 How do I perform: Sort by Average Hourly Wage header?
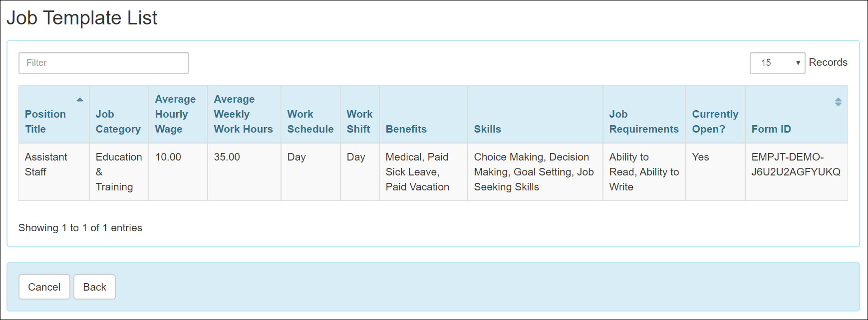(x=175, y=114)
